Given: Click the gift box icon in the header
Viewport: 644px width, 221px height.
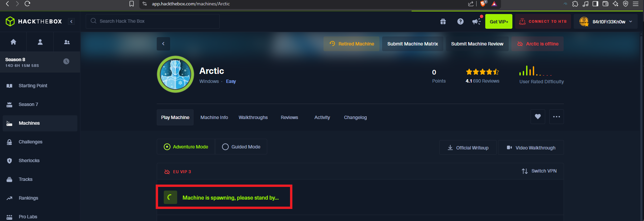Looking at the screenshot, I should 443,21.
